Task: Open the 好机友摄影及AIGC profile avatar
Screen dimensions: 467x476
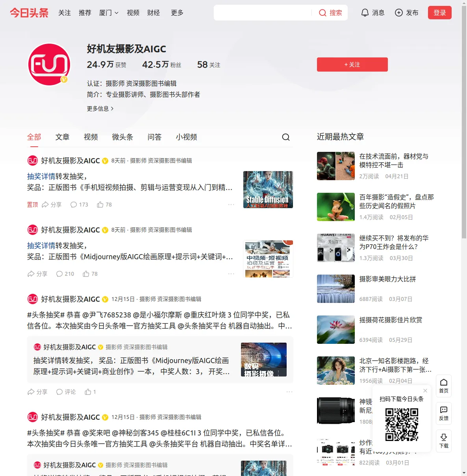Action: pyautogui.click(x=49, y=65)
